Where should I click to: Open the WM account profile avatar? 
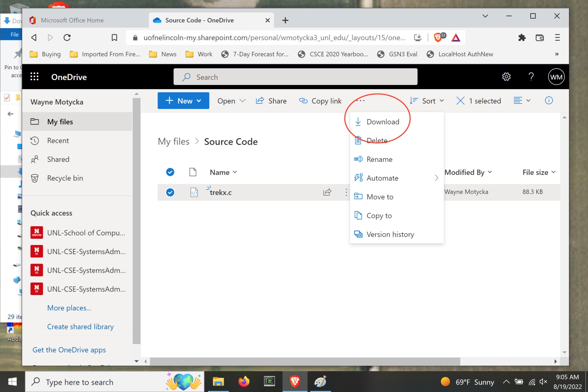556,77
